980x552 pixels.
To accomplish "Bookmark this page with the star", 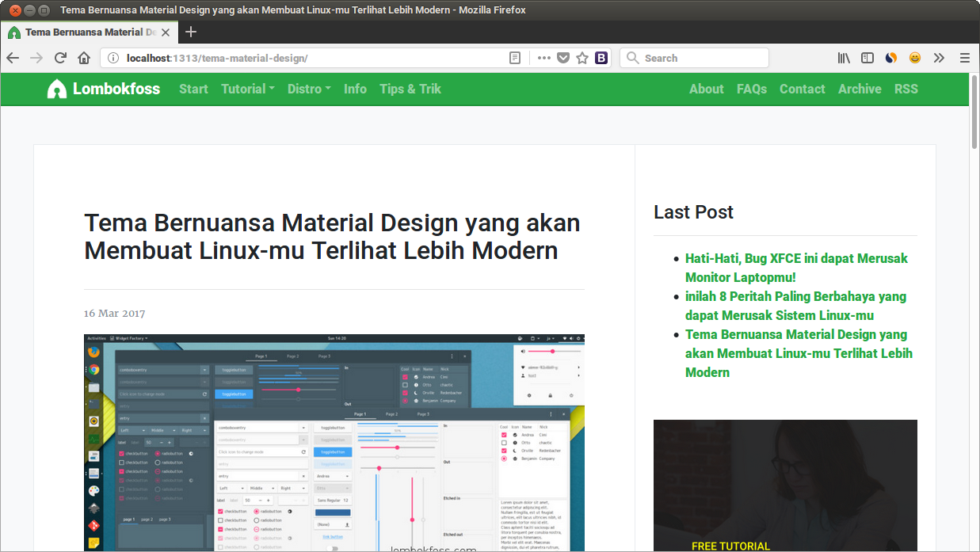I will coord(582,57).
